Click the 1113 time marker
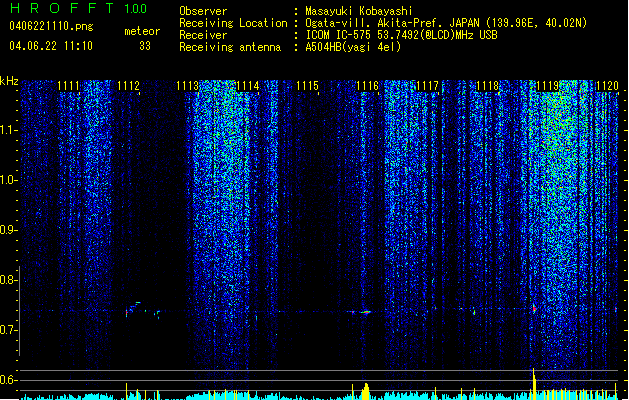629x400 pixels. pos(188,86)
